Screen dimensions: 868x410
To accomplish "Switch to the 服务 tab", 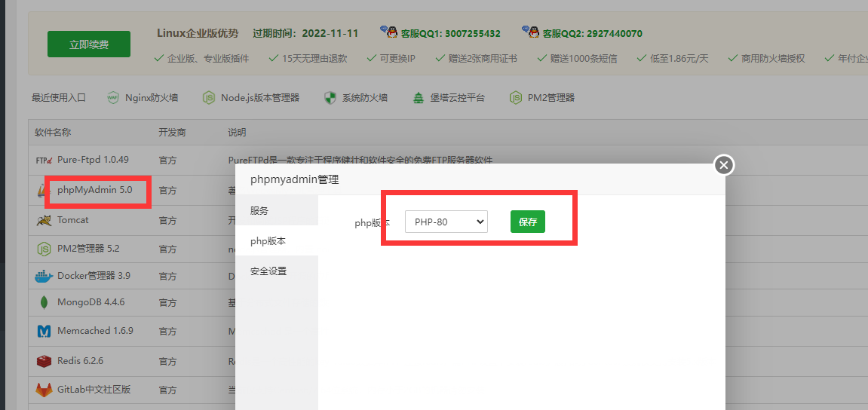I will 277,211.
